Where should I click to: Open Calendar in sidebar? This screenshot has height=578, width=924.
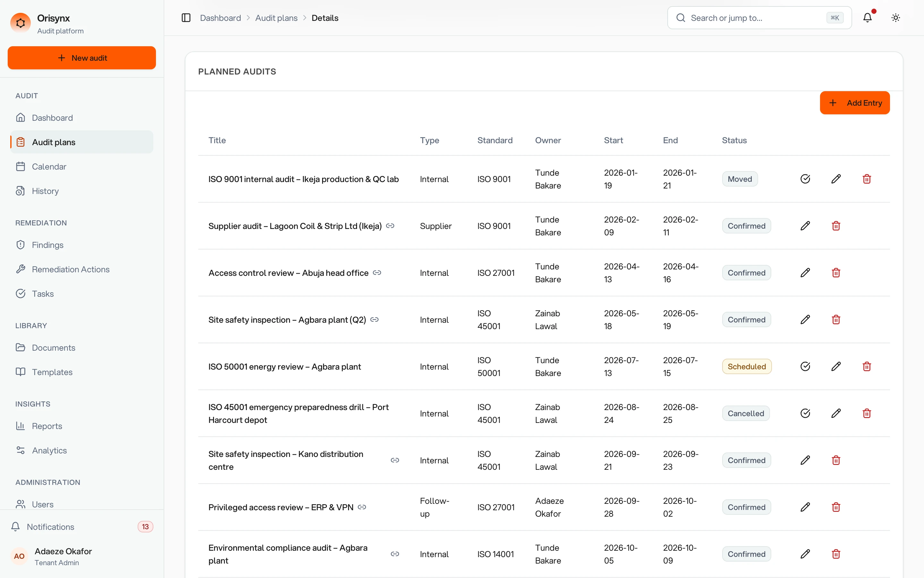click(x=82, y=167)
